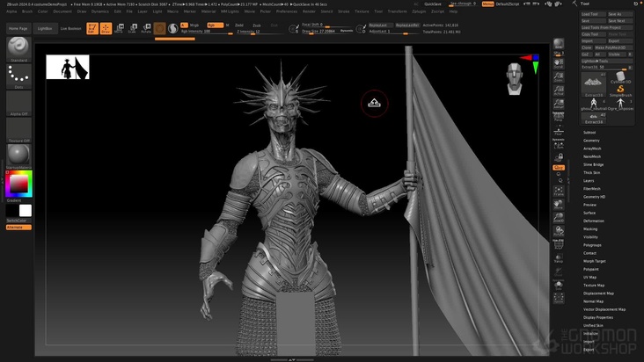Toggle the Zadd button
Viewport: 644px width, 362px height.
[239, 25]
